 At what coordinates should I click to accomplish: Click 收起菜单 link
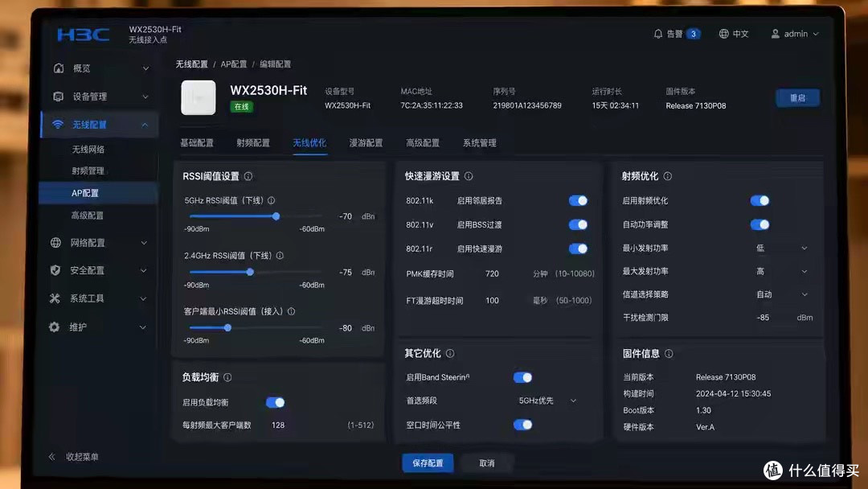point(83,457)
